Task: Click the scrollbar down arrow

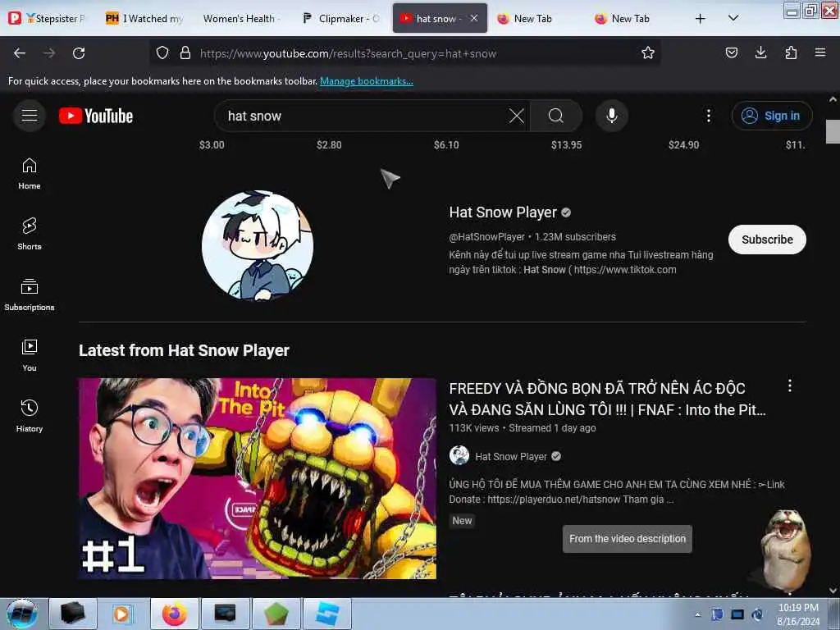Action: 833,590
